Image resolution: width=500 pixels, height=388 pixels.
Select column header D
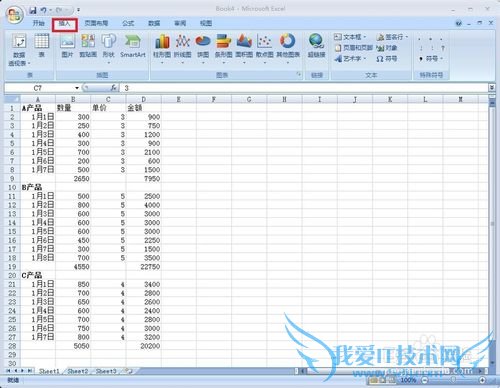[x=143, y=99]
